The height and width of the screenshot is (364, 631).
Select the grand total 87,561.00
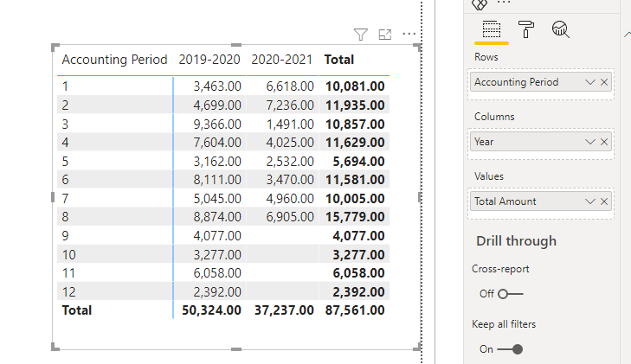pos(355,310)
